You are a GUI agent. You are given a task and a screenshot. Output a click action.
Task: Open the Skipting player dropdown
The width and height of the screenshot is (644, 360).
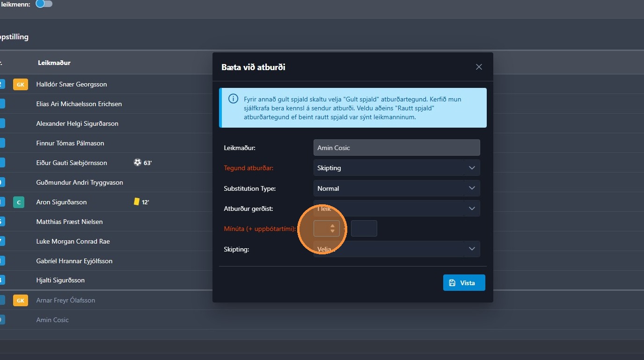(x=396, y=249)
